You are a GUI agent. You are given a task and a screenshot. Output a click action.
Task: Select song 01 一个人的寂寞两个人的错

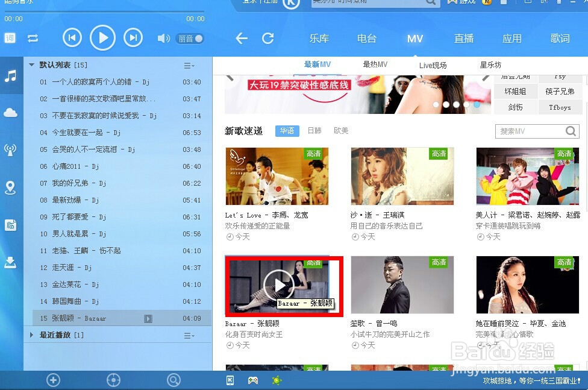tap(117, 82)
